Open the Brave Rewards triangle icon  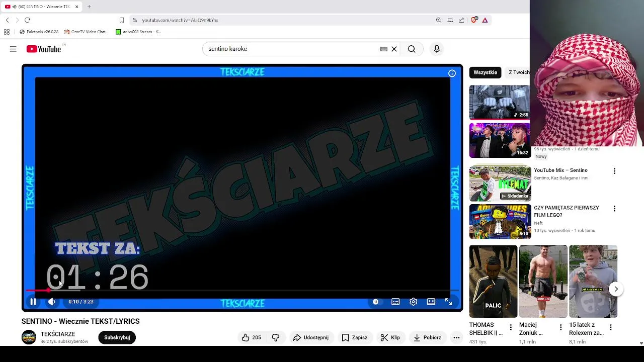(x=485, y=20)
